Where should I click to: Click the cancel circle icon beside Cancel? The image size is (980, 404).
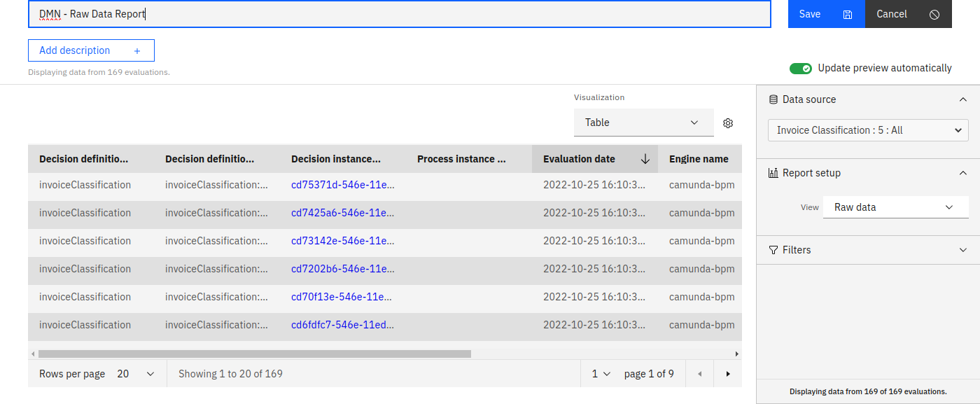pos(936,13)
